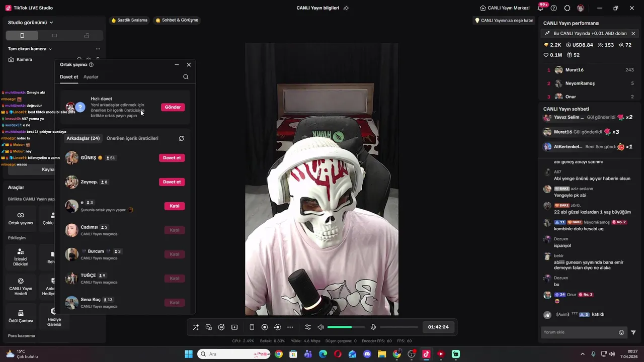Click Katıl button next to Cadımsı
This screenshot has width=644, height=362.
pyautogui.click(x=175, y=230)
